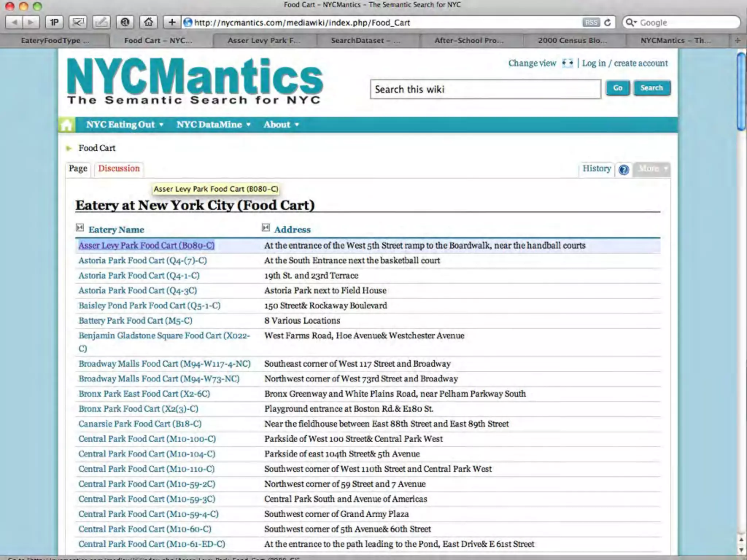Reload the page with refresh icon
This screenshot has height=560, width=747.
click(607, 23)
